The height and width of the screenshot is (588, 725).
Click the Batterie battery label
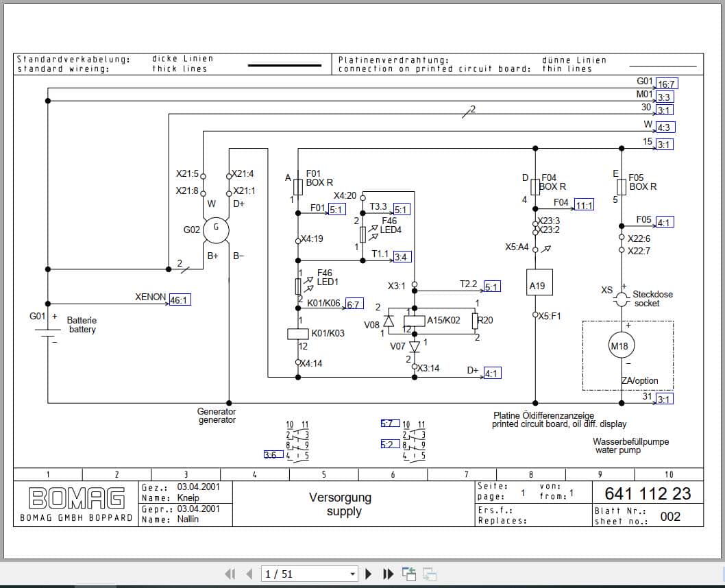click(x=82, y=325)
